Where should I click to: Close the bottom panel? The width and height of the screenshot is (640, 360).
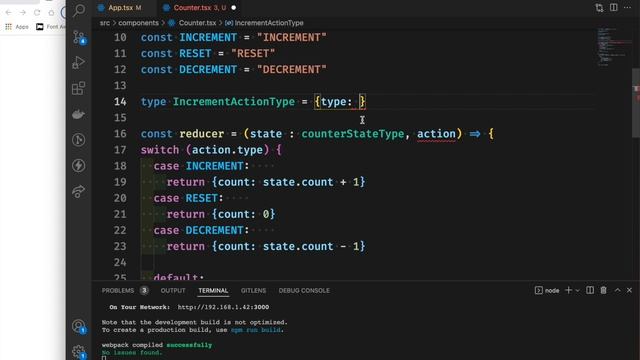tap(629, 290)
